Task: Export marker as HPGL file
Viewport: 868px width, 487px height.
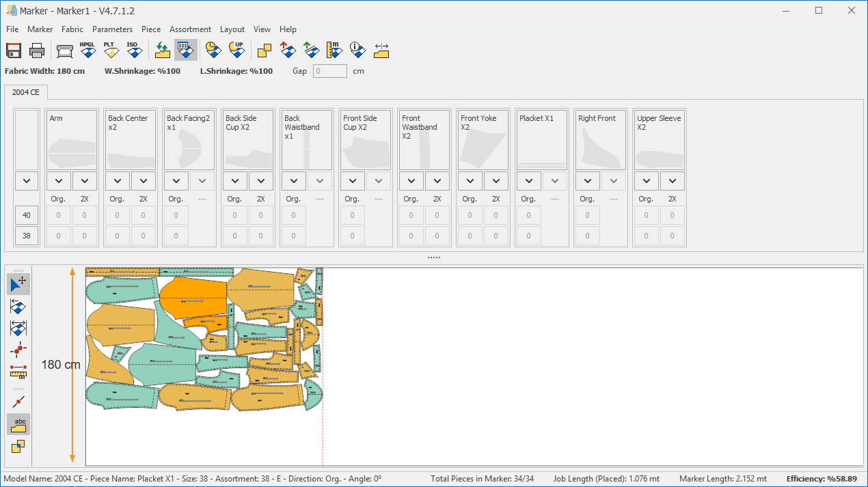Action: [87, 50]
